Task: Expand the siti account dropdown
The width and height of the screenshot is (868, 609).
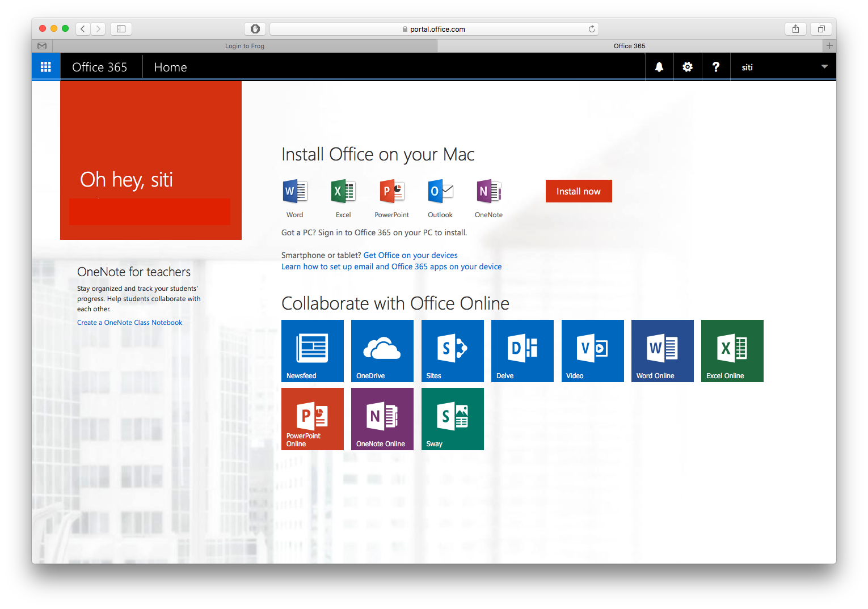Action: [x=824, y=66]
